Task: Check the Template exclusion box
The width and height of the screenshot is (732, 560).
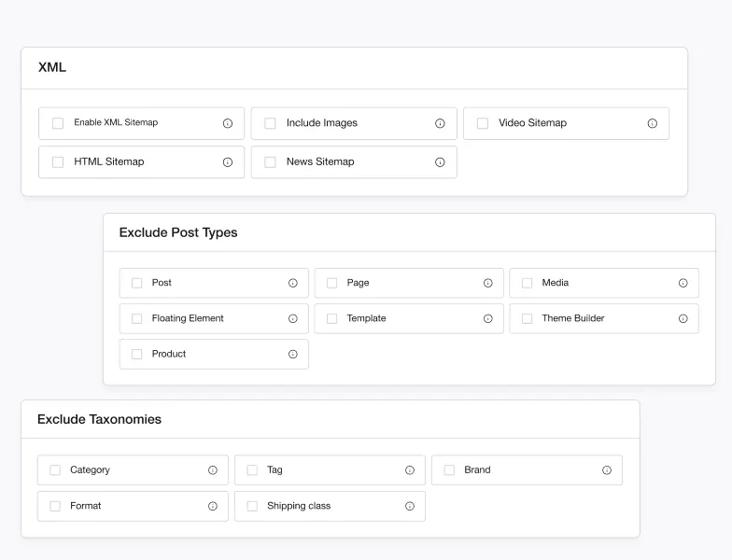Action: click(x=332, y=318)
